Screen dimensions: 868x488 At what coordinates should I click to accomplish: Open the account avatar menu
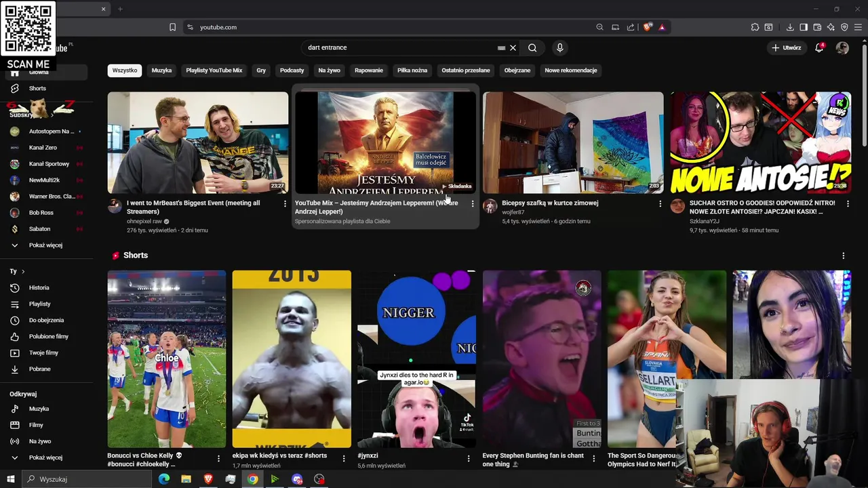click(x=842, y=47)
